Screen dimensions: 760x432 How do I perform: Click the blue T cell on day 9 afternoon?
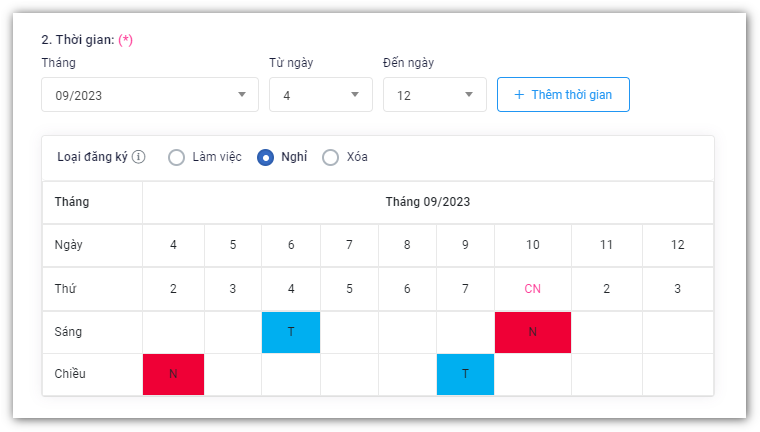pyautogui.click(x=465, y=374)
